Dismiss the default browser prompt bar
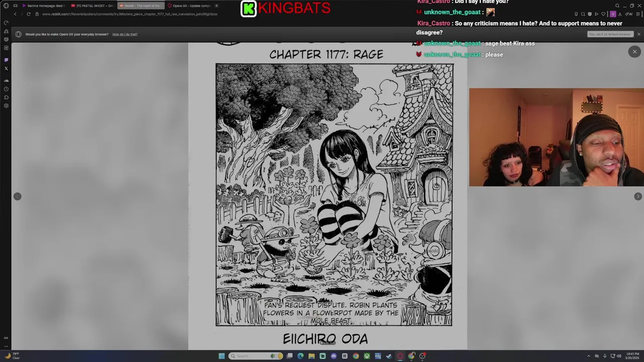 [638, 34]
